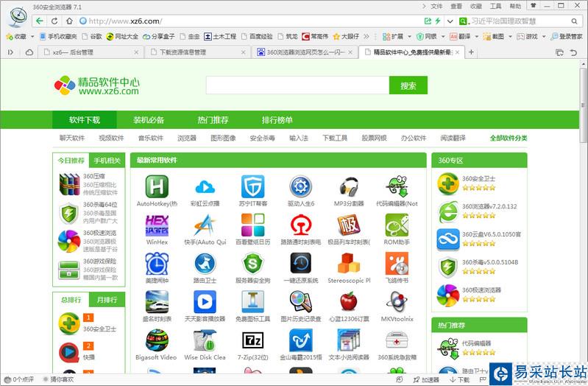Image resolution: width=588 pixels, height=386 pixels.
Task: Switch to the 手机相关 tab
Action: 107,161
